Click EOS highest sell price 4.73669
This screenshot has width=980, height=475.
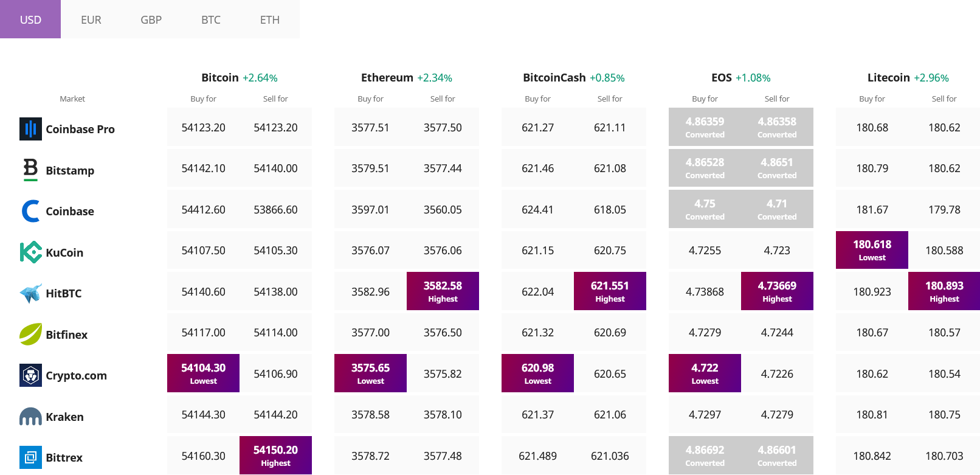pos(777,291)
